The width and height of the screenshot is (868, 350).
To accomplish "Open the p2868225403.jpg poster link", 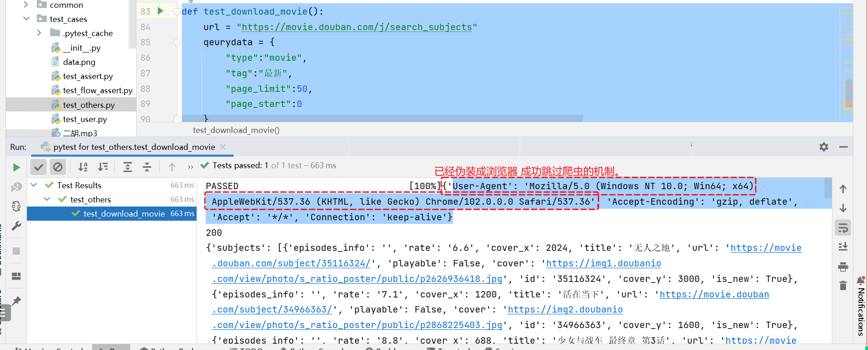I will click(x=357, y=325).
